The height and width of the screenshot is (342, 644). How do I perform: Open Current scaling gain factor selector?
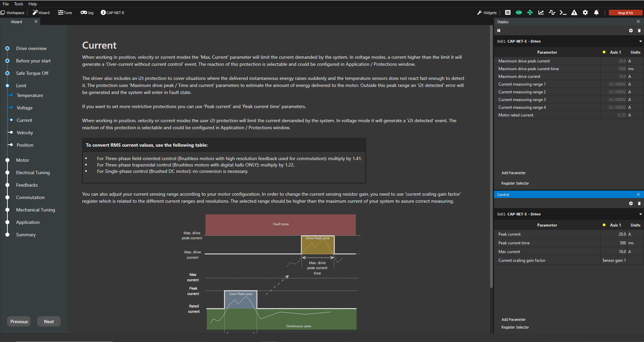click(614, 260)
